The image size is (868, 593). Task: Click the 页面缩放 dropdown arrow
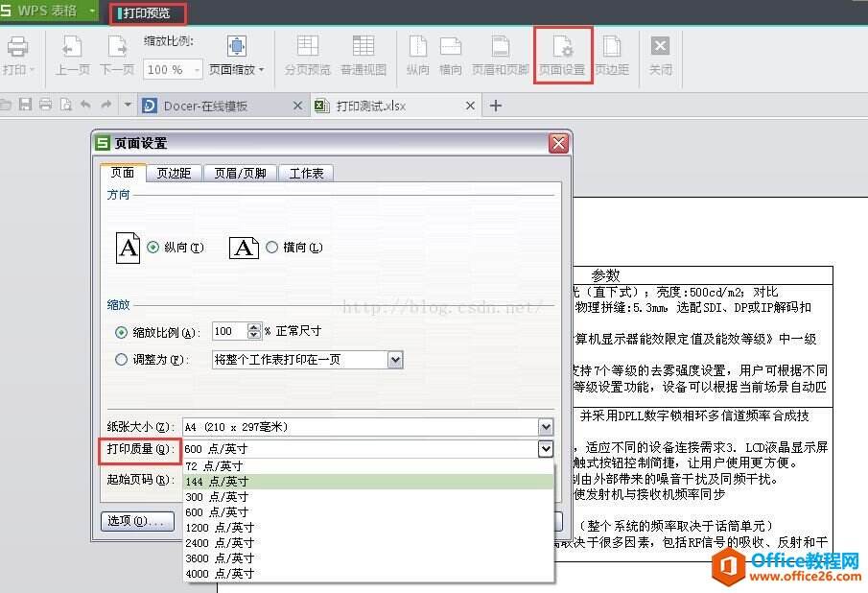click(x=261, y=70)
